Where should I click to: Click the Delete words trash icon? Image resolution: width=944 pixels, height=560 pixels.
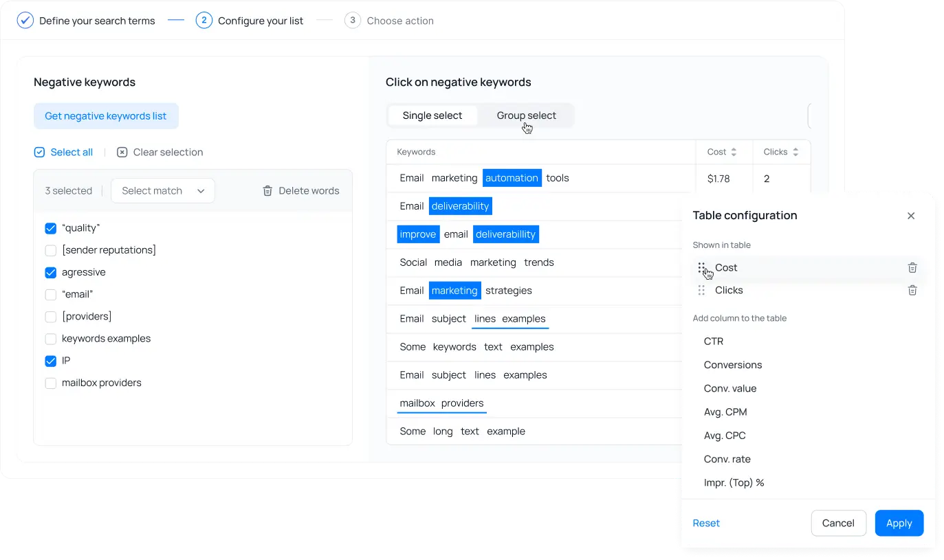click(267, 191)
